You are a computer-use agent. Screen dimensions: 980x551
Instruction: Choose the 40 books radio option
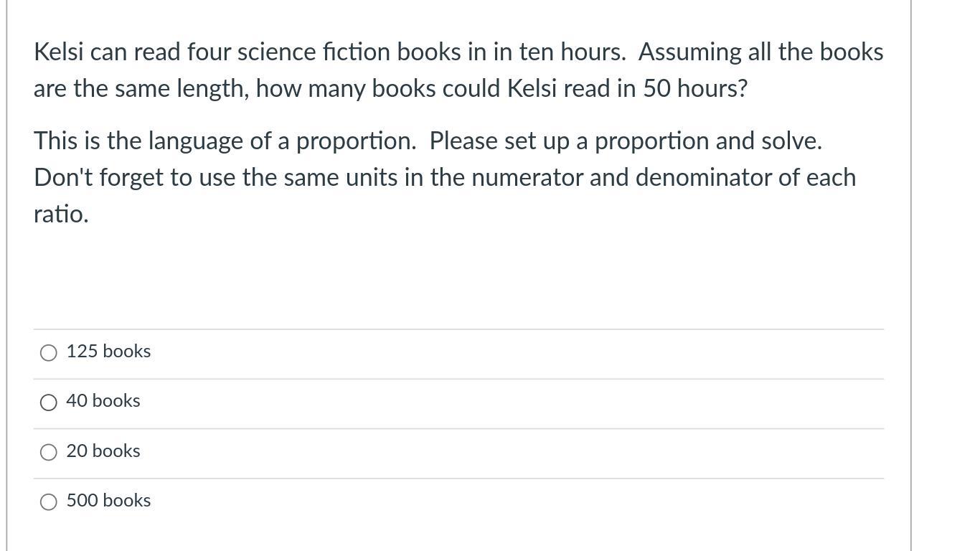49,402
